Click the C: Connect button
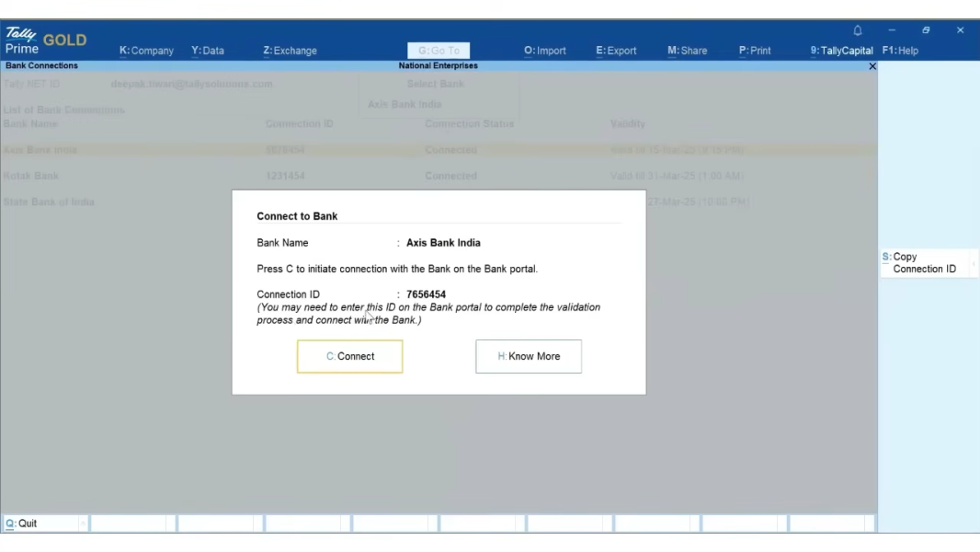Image resolution: width=980 pixels, height=552 pixels. 350,356
